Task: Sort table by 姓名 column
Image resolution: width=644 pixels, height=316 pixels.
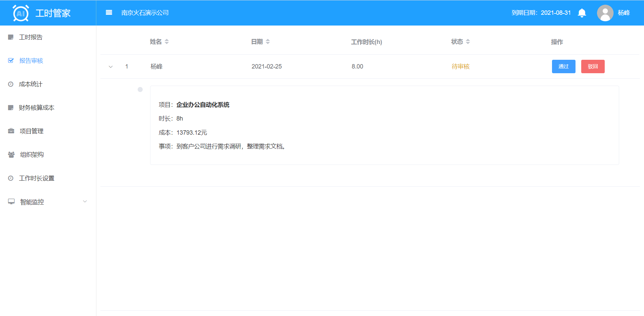Action: (167, 42)
